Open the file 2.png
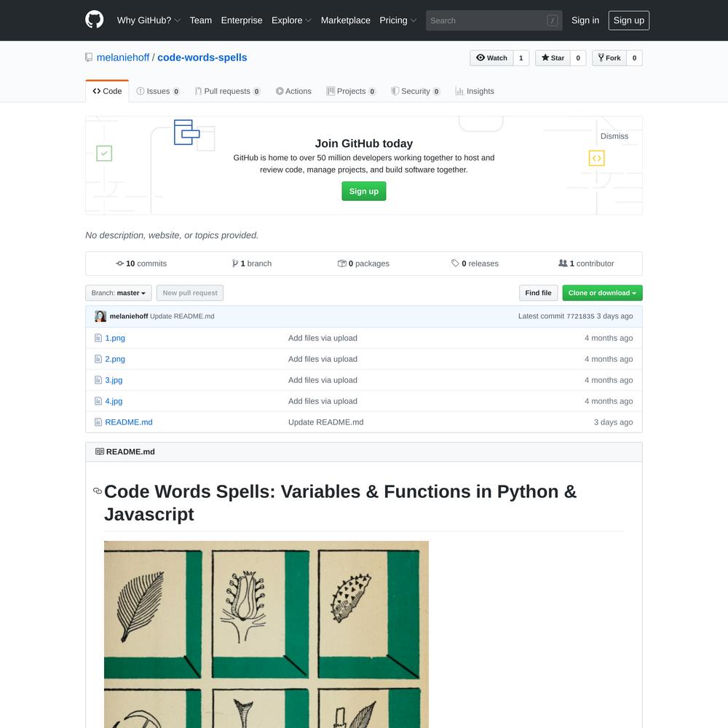 (x=115, y=359)
